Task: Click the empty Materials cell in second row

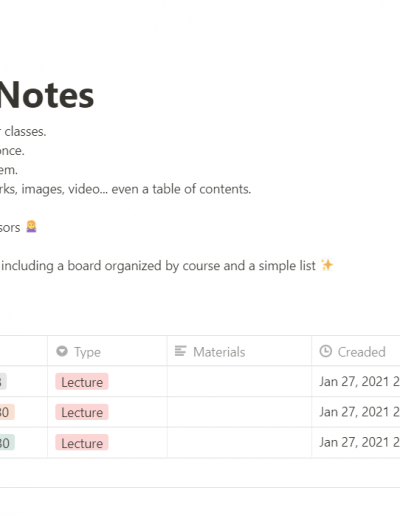Action: click(239, 412)
